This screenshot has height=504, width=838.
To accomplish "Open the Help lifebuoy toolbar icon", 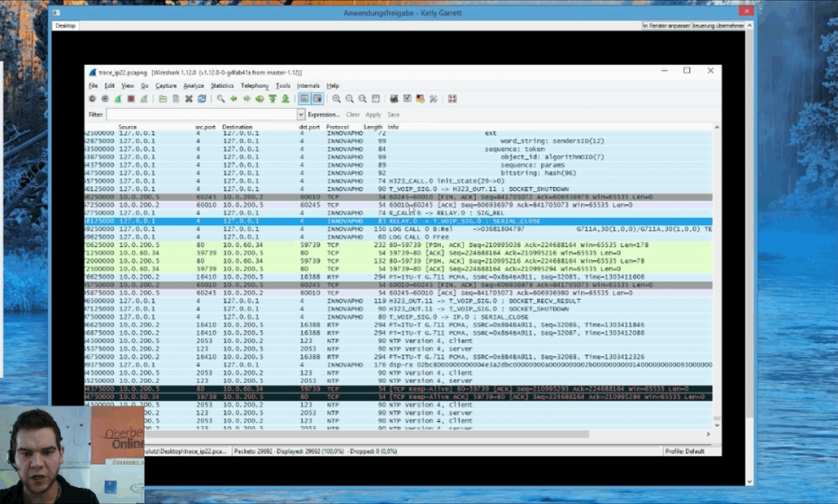I will [452, 98].
